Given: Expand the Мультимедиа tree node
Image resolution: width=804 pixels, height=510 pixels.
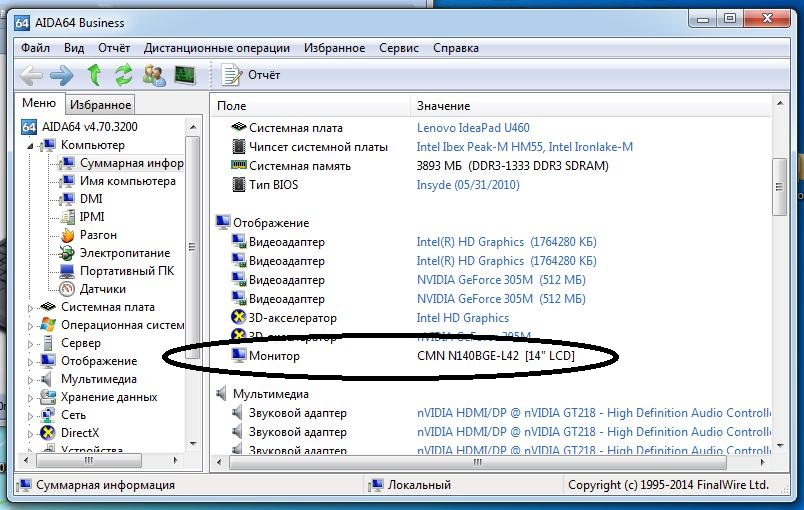Looking at the screenshot, I should 30,380.
